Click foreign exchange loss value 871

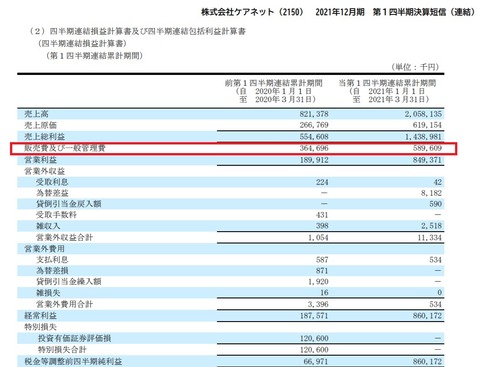322,271
